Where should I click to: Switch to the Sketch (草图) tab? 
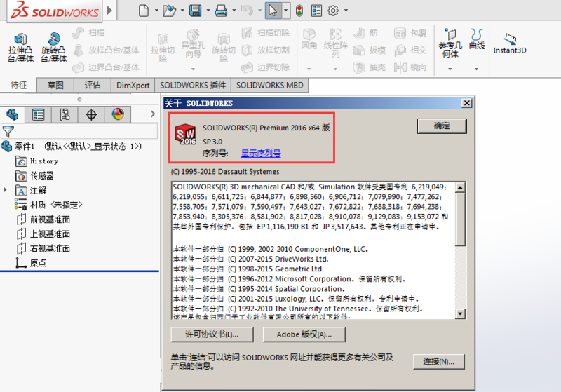[x=55, y=85]
